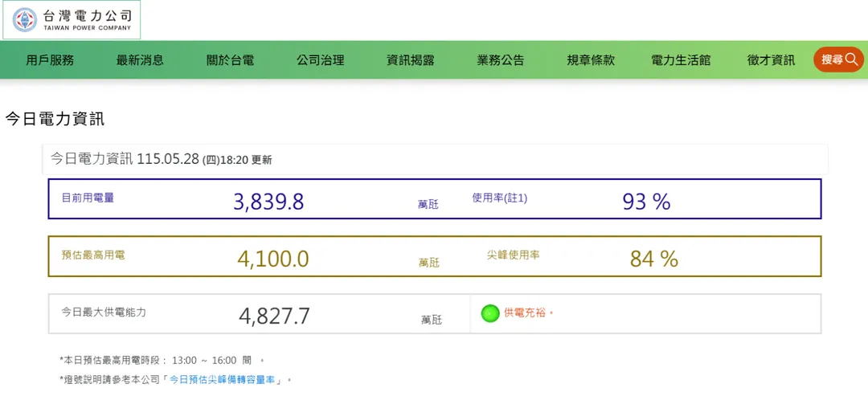Open the 最新消息 menu
Image resolution: width=868 pixels, height=396 pixels.
(x=140, y=60)
